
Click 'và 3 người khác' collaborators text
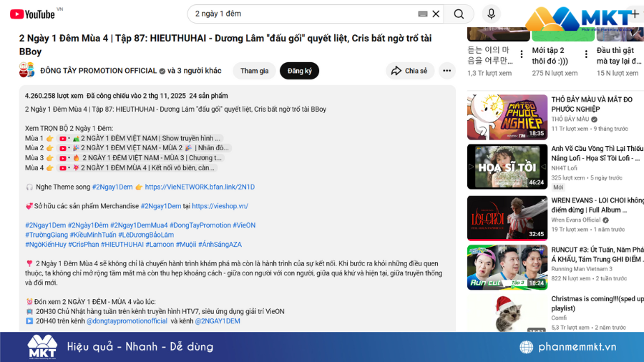(194, 71)
